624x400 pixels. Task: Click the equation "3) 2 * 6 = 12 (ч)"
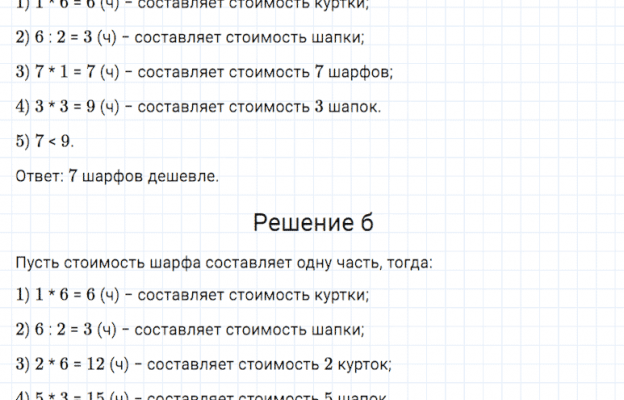click(75, 364)
